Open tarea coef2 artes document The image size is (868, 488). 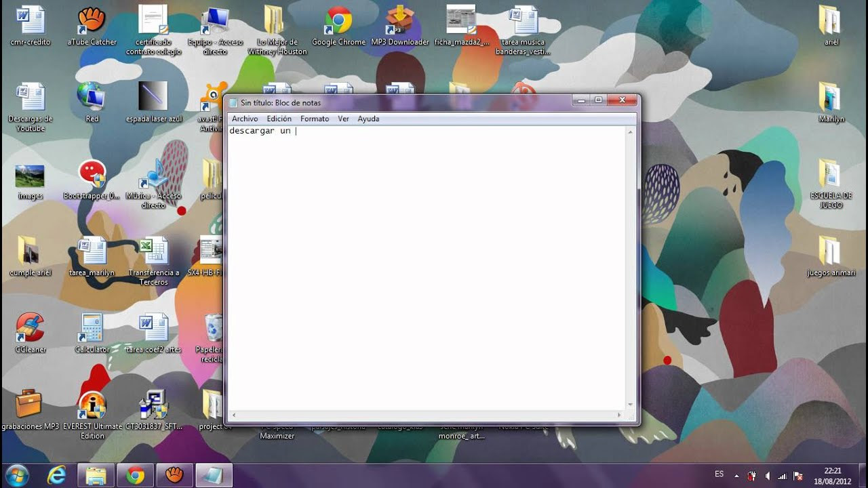click(x=153, y=328)
